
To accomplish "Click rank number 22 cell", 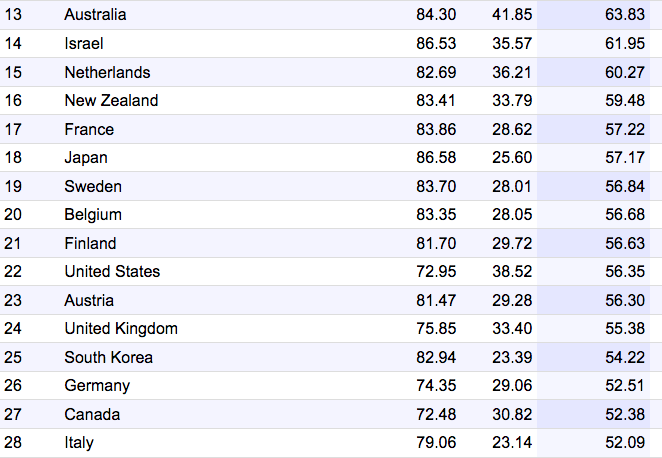I will pos(13,271).
